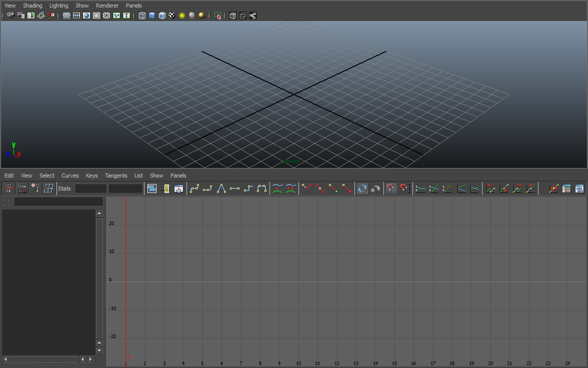
Task: Toggle Wireframe on Shaded viewport icon
Action: click(x=162, y=15)
